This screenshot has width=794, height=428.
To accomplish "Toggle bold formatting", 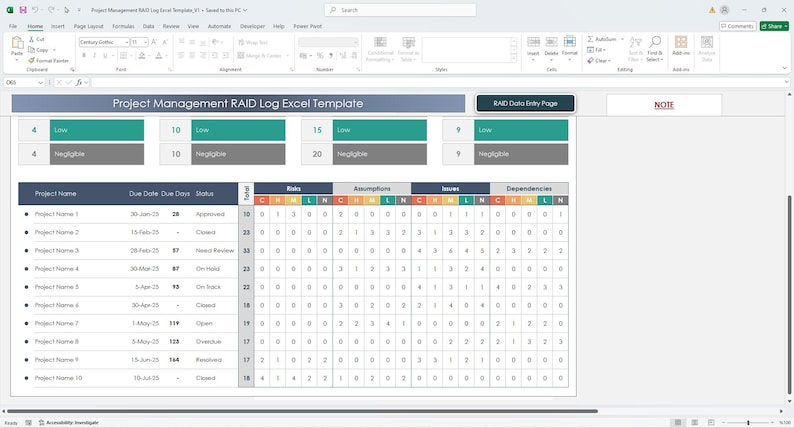I will [84, 55].
